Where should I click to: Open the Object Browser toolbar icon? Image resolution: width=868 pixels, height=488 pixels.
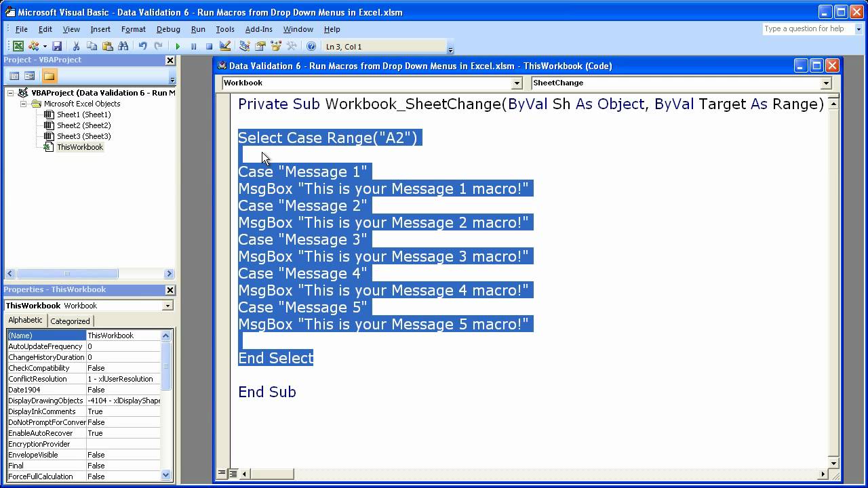(x=276, y=46)
